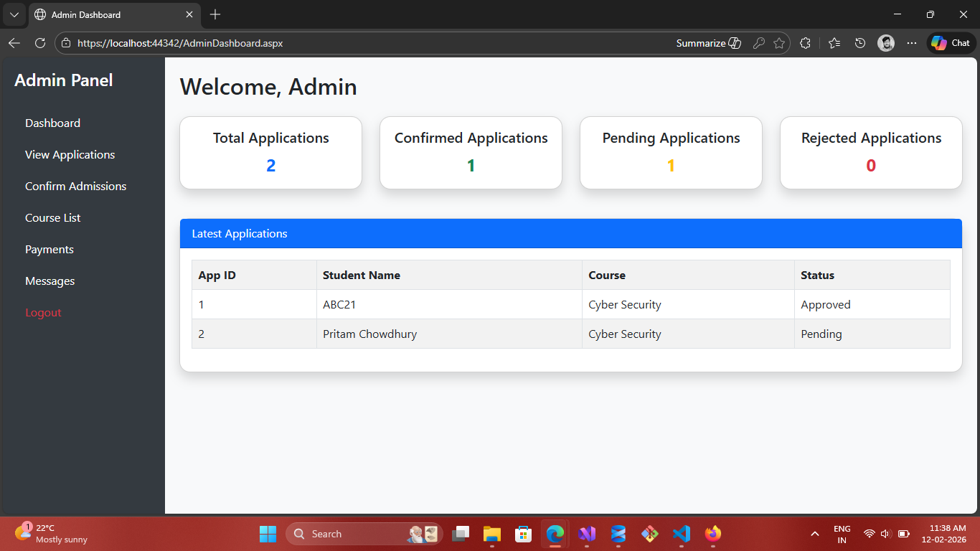Click the browser refresh icon

pos(40,43)
